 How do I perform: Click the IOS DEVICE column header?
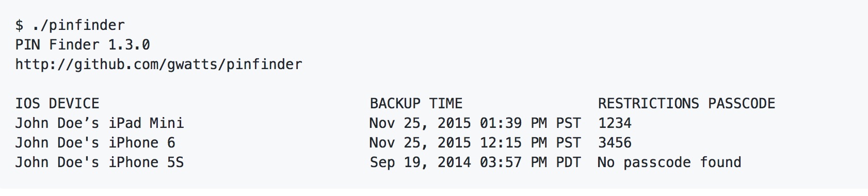tap(57, 104)
